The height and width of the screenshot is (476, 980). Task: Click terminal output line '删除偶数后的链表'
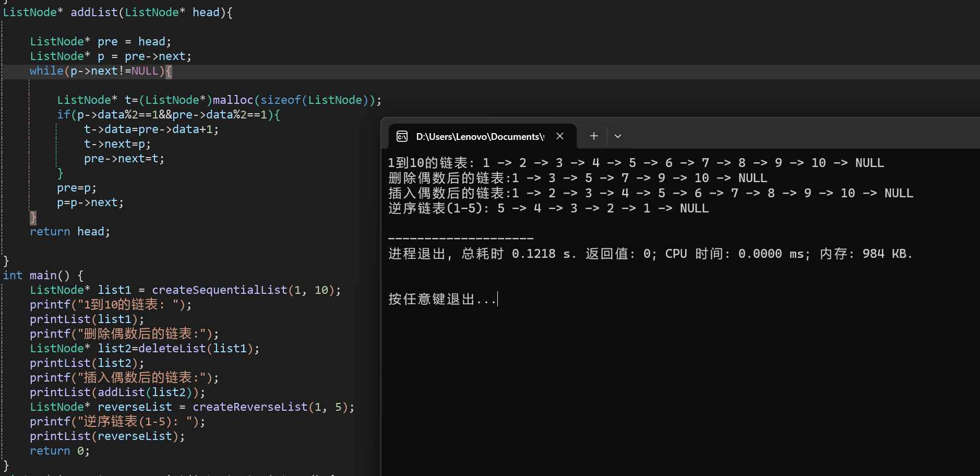pos(578,178)
